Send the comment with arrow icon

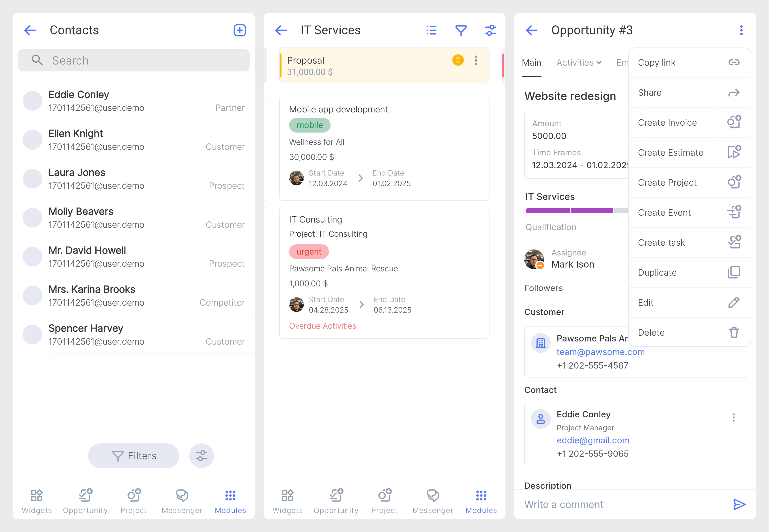tap(739, 504)
